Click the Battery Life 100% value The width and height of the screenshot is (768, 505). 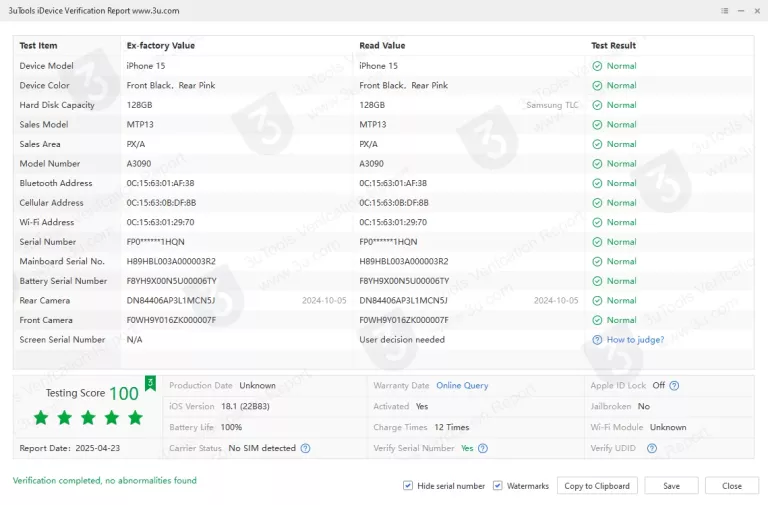(231, 428)
